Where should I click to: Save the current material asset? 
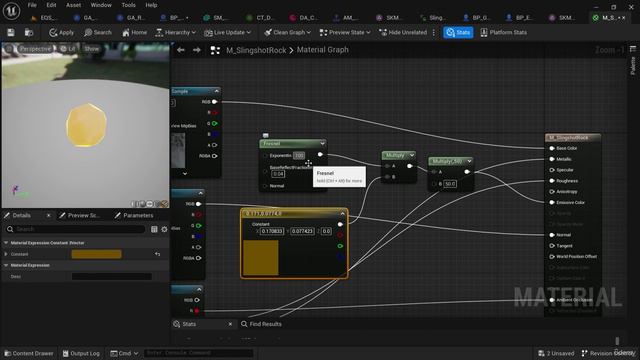11,32
